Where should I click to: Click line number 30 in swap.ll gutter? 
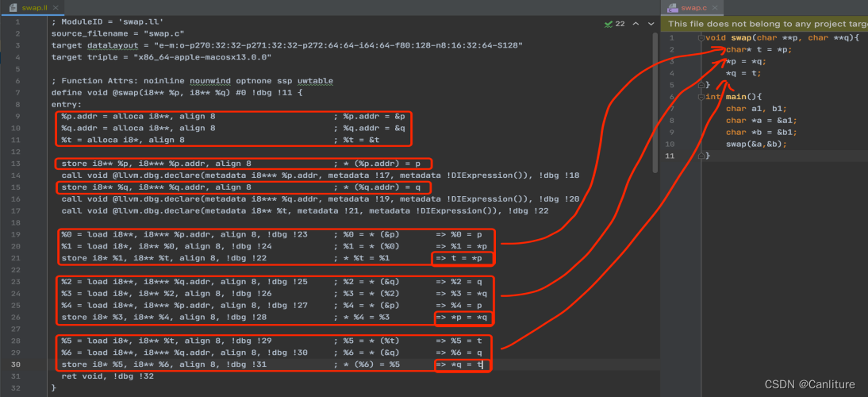(x=15, y=364)
